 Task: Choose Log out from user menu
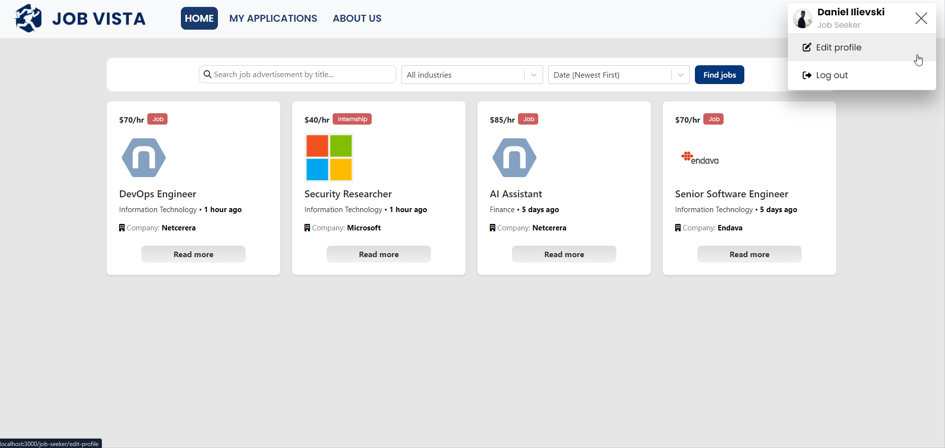(x=831, y=75)
